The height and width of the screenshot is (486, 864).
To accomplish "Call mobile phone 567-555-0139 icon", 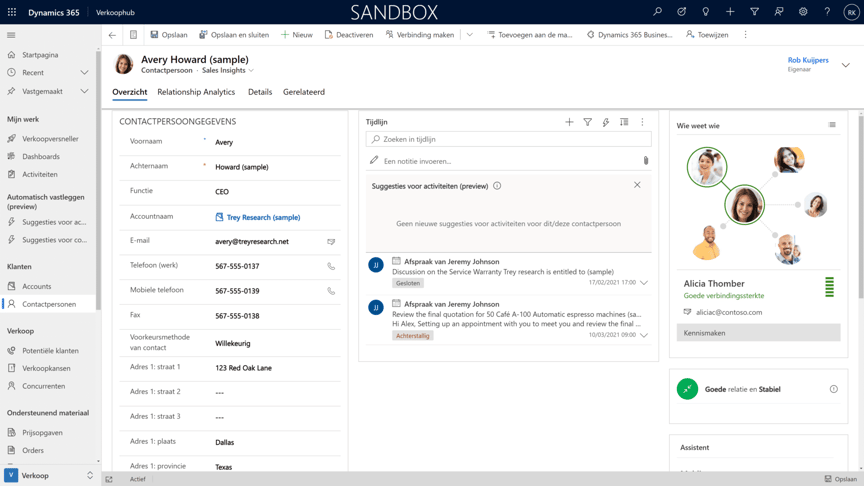I will pyautogui.click(x=331, y=291).
